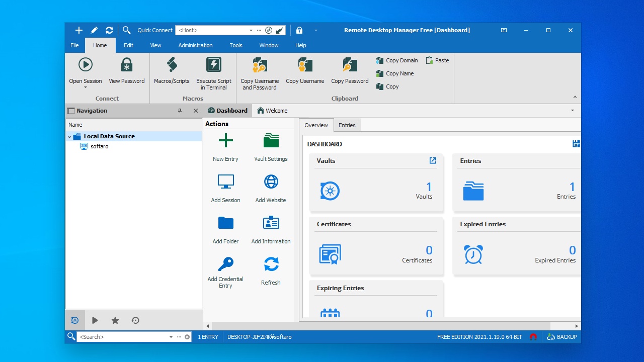The width and height of the screenshot is (644, 362).
Task: Click the pencil edit icon in title bar
Action: click(94, 30)
